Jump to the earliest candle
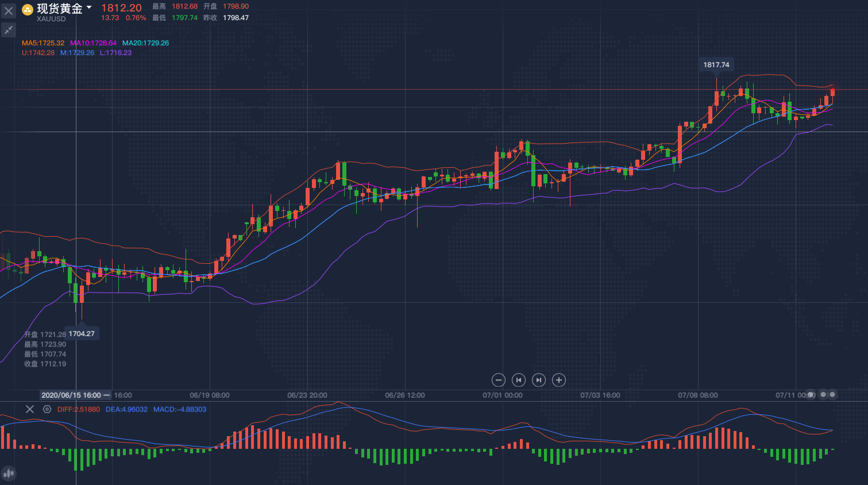 point(519,380)
